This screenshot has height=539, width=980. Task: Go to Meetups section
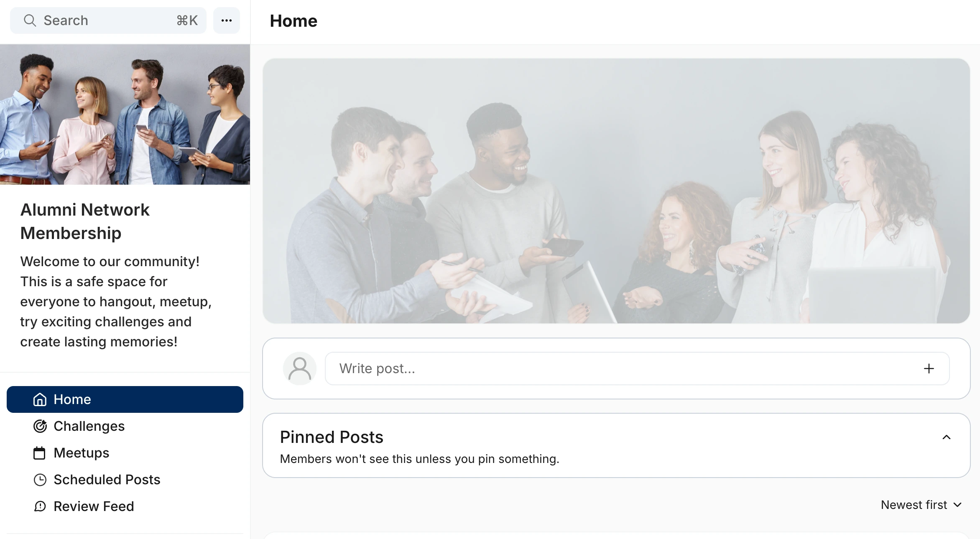point(82,453)
